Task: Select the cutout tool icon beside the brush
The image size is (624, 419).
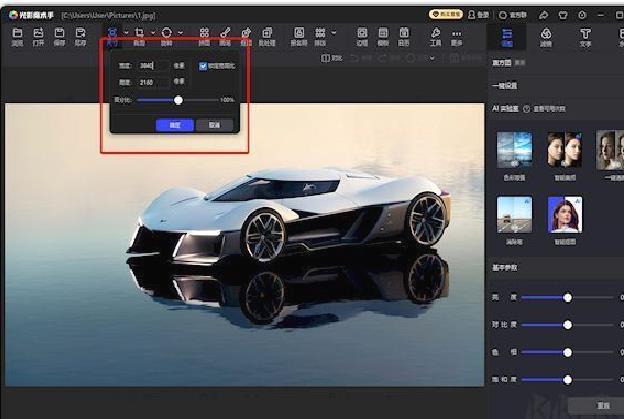Action: (246, 33)
